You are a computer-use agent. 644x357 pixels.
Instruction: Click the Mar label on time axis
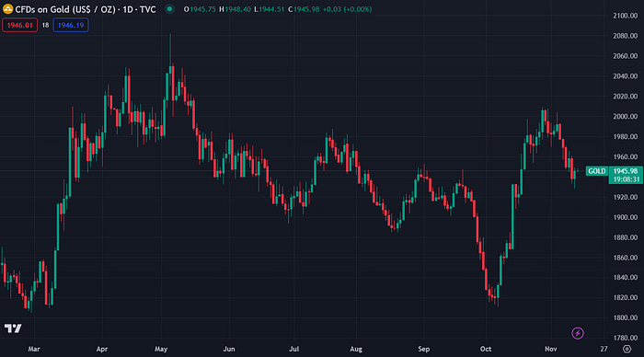[34, 350]
